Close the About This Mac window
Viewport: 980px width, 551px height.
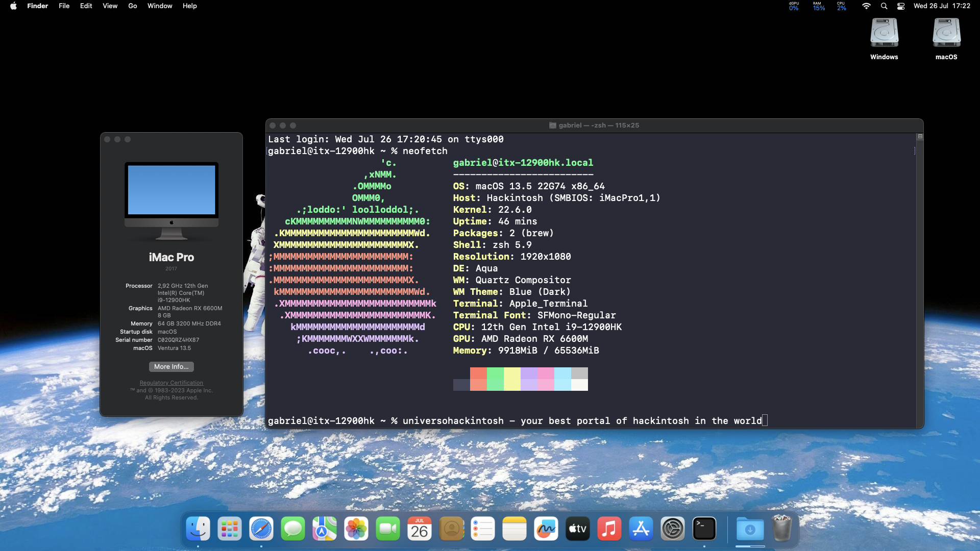pos(107,139)
